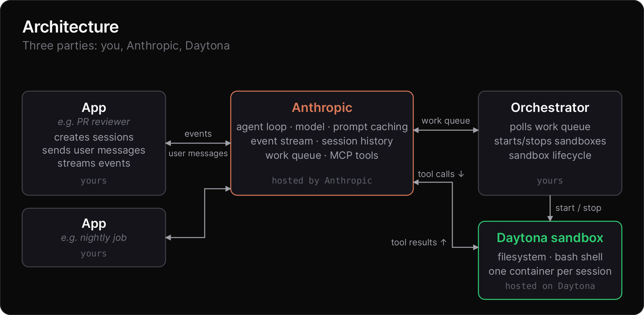Click 'one container per session' line
644x315 pixels.
click(x=550, y=271)
